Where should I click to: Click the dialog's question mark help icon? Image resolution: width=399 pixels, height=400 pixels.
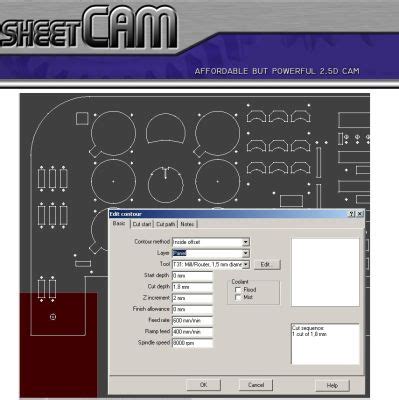[351, 214]
